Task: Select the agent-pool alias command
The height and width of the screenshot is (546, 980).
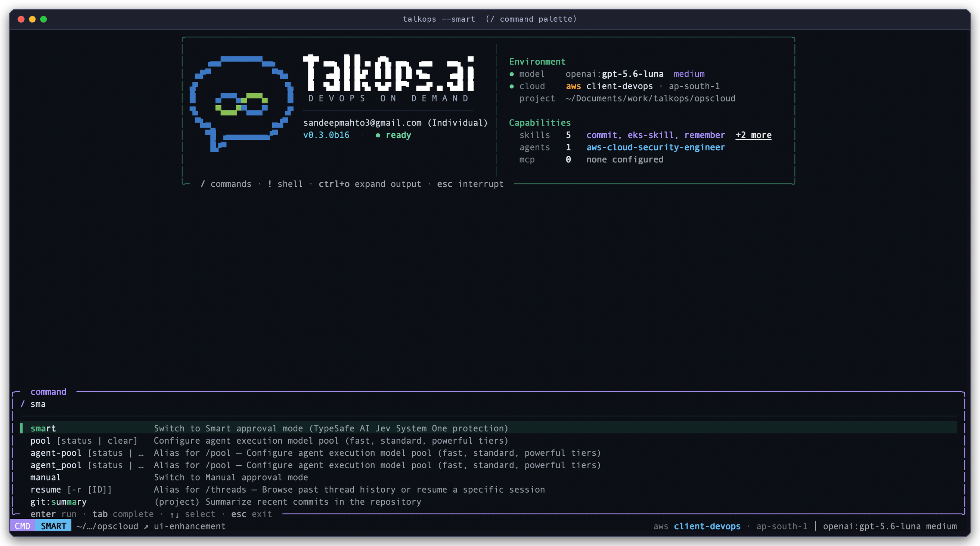Action: pyautogui.click(x=489, y=453)
